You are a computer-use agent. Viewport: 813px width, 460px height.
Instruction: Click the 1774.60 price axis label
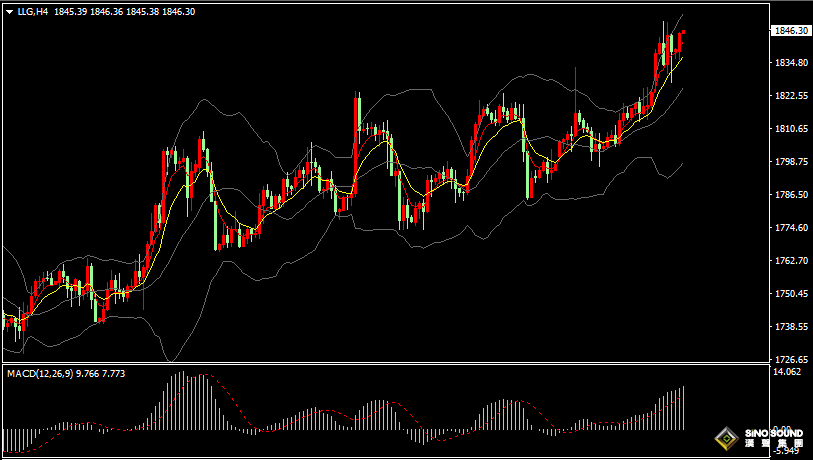click(x=790, y=228)
